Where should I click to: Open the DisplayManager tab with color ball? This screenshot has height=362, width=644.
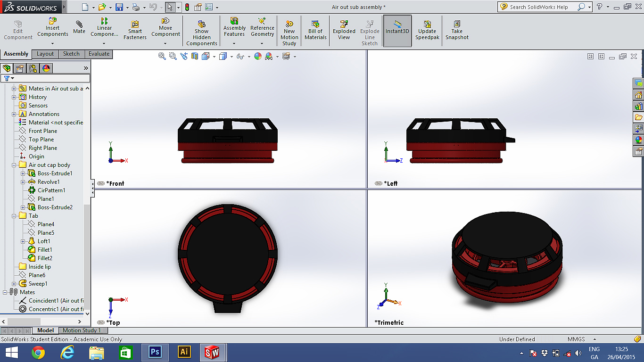click(46, 68)
